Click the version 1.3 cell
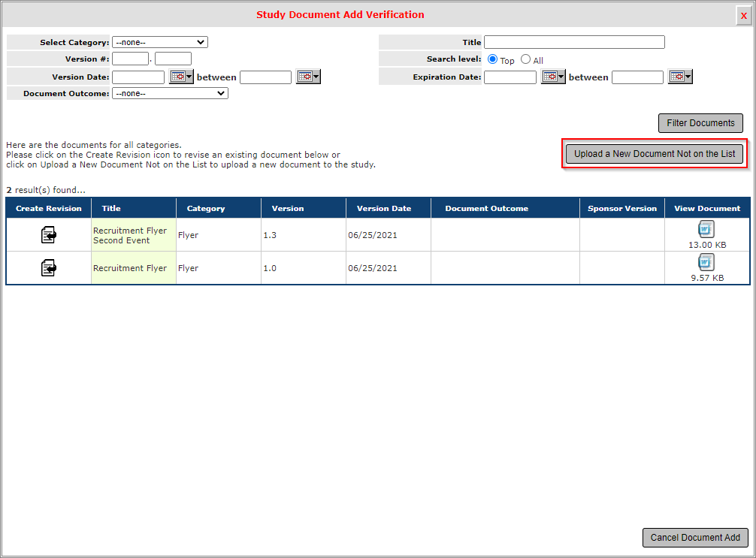 click(304, 234)
